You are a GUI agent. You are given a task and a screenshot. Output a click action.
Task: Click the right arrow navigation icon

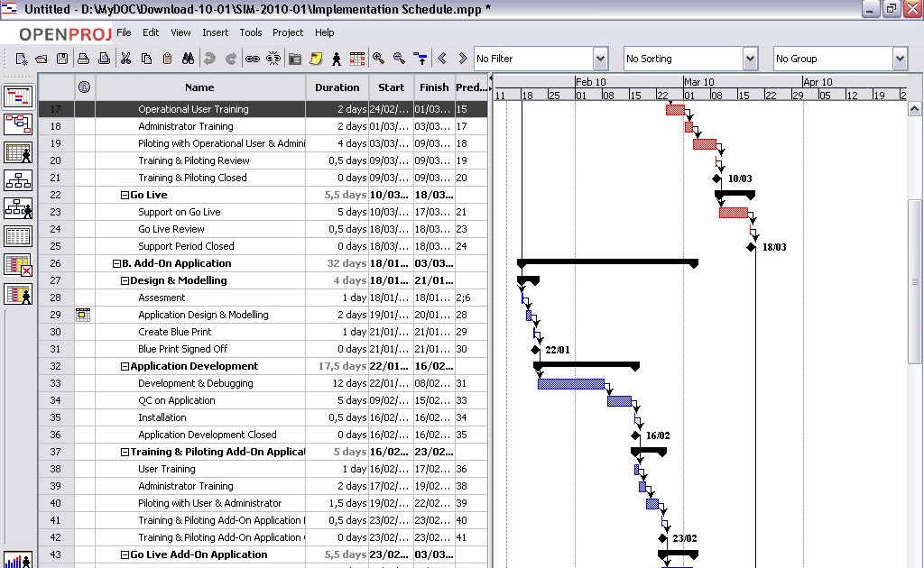pyautogui.click(x=463, y=59)
